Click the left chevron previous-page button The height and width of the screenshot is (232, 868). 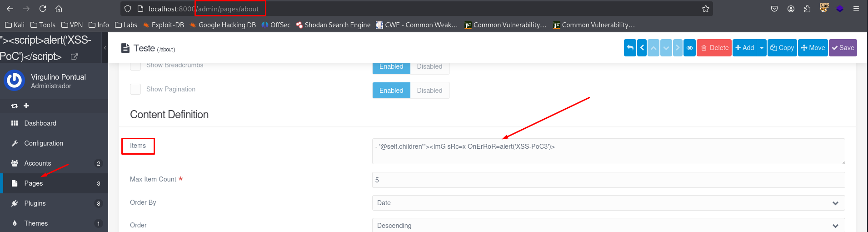point(642,48)
